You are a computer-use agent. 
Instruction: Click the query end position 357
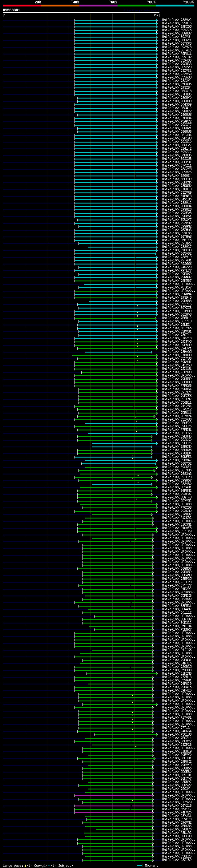pos(155,15)
